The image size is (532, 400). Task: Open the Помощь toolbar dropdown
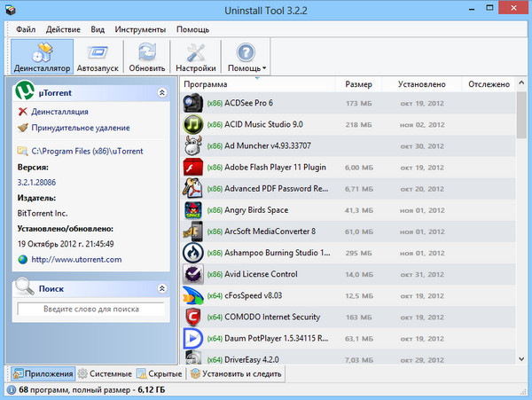click(245, 57)
